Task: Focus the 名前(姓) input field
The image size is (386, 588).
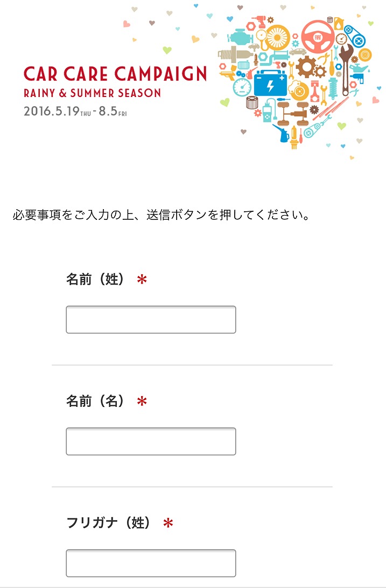Action: [x=151, y=320]
